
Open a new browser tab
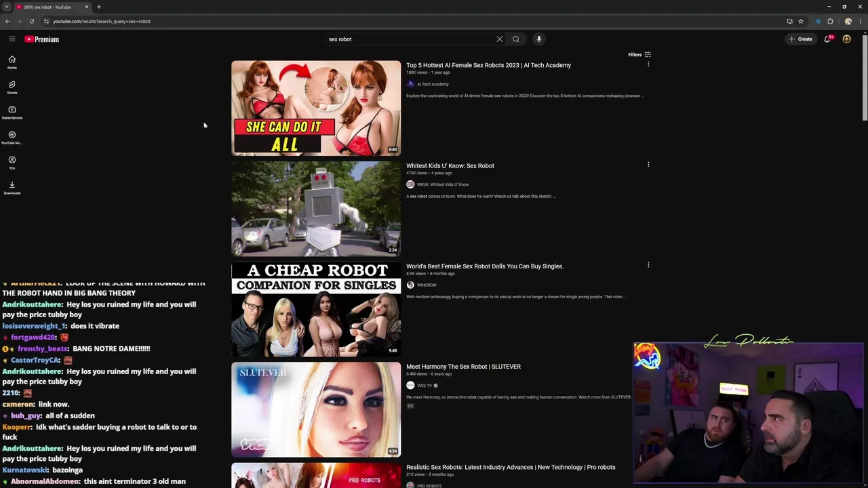click(99, 7)
